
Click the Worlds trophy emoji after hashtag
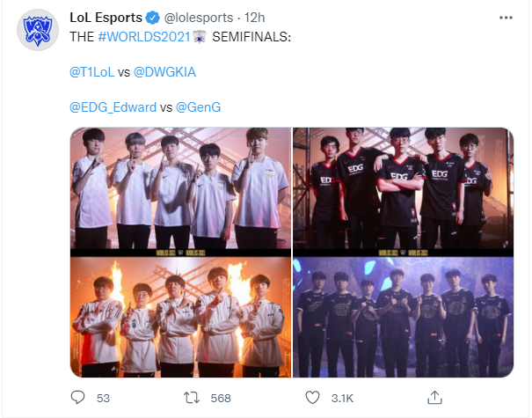[x=200, y=37]
